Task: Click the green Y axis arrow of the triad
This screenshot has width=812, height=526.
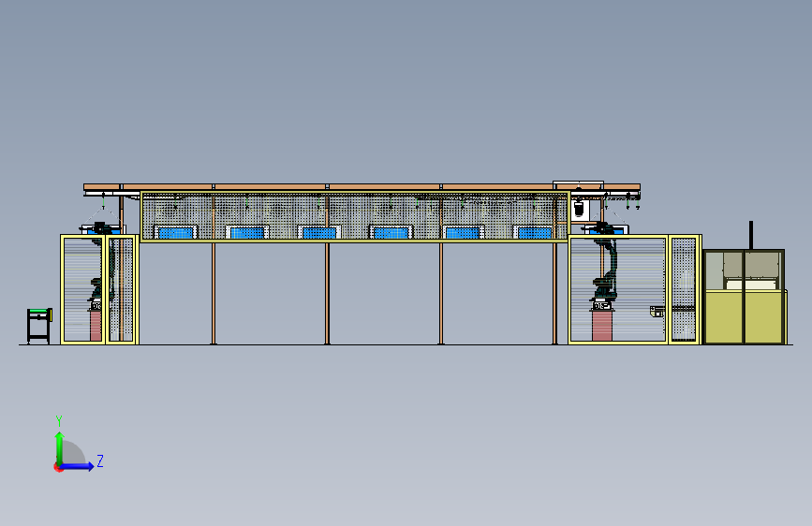Action: pyautogui.click(x=60, y=448)
